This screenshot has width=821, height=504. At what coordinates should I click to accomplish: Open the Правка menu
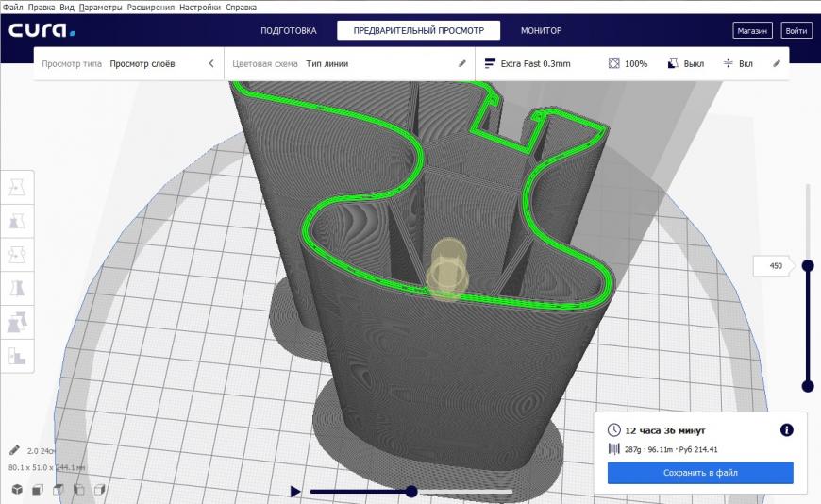42,8
